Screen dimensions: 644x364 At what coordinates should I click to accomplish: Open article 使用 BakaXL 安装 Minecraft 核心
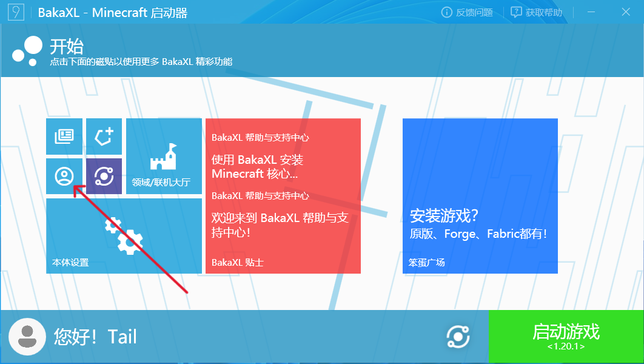point(257,167)
